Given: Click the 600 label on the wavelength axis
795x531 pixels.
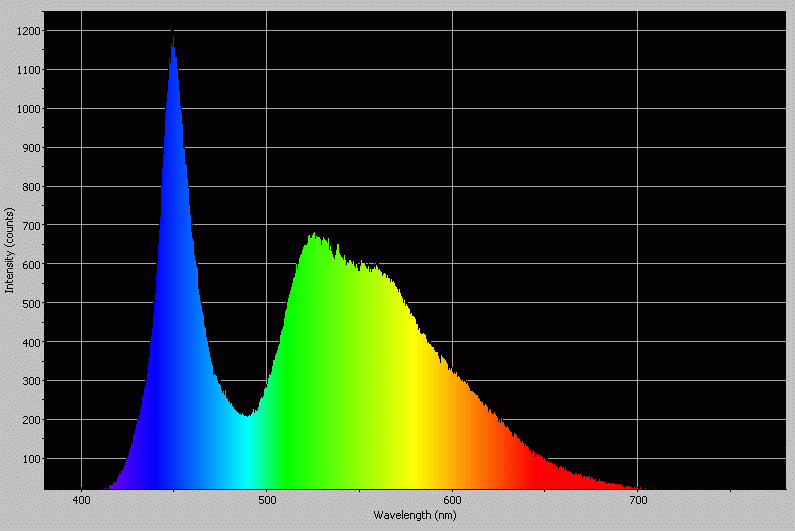Looking at the screenshot, I should 452,501.
